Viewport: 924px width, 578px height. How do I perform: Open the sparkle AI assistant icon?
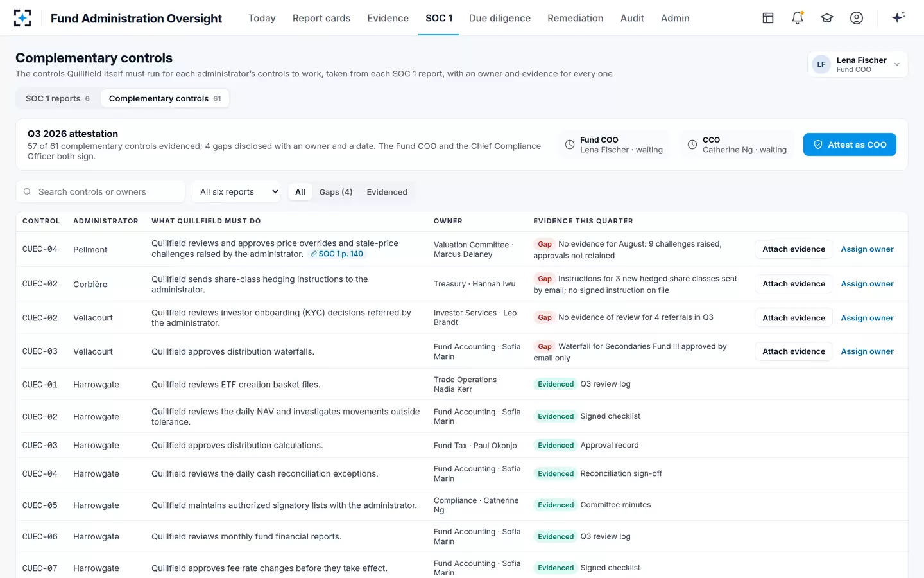(x=898, y=17)
